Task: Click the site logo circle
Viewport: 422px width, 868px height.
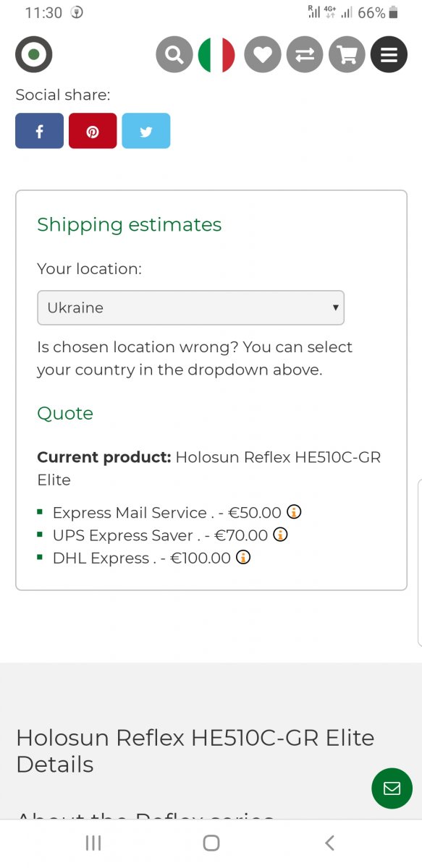Action: (34, 54)
